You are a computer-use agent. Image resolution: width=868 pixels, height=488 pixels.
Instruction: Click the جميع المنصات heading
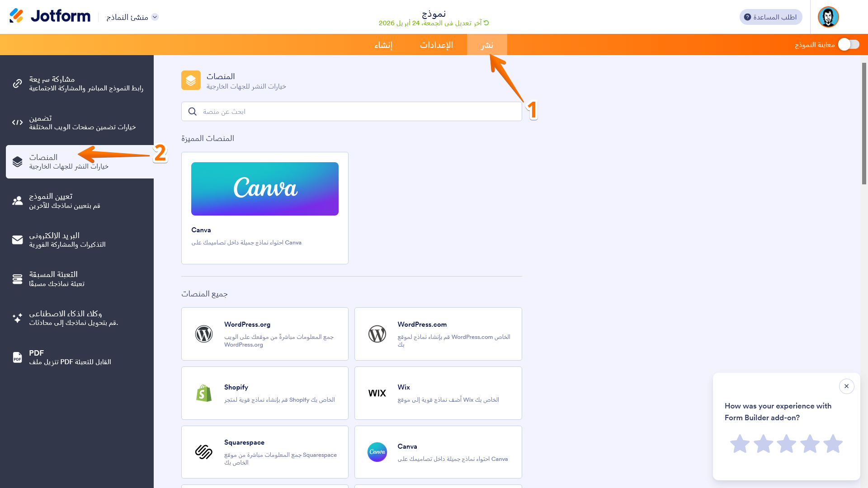click(x=204, y=294)
